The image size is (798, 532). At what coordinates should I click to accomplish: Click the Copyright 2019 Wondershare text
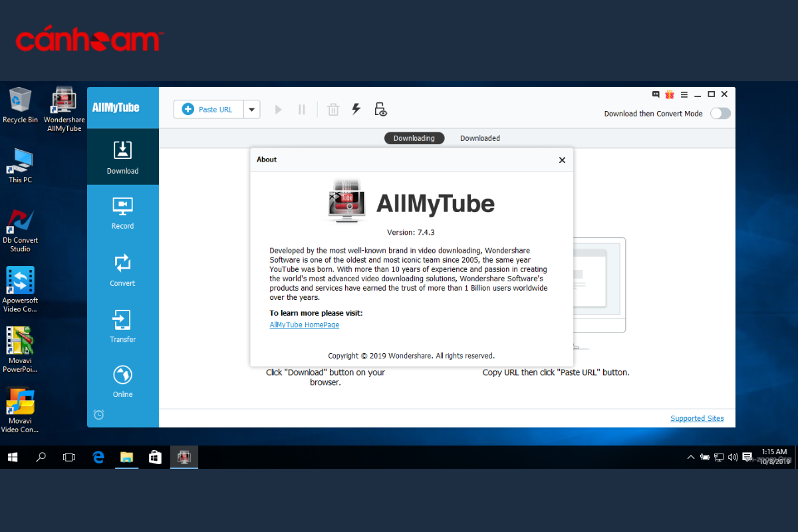coord(411,356)
